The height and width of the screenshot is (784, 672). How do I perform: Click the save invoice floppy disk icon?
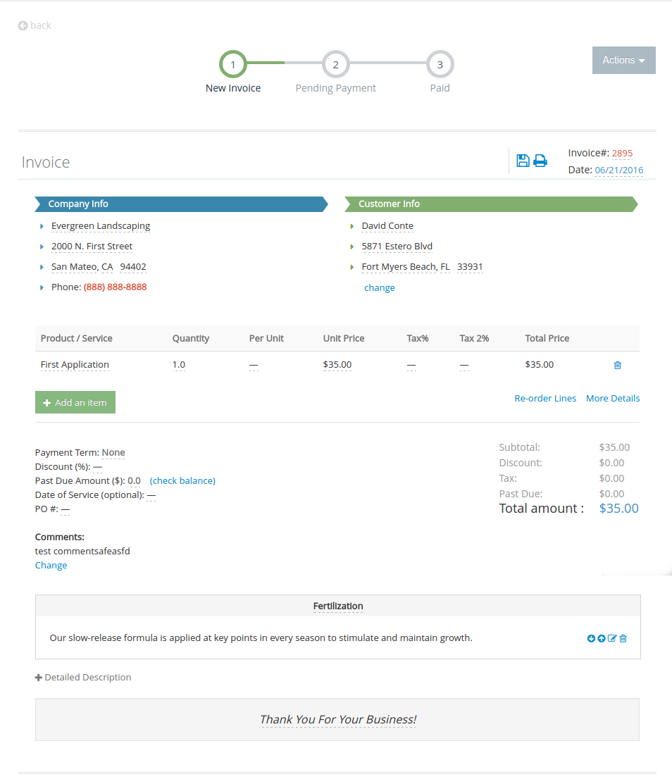(x=523, y=161)
